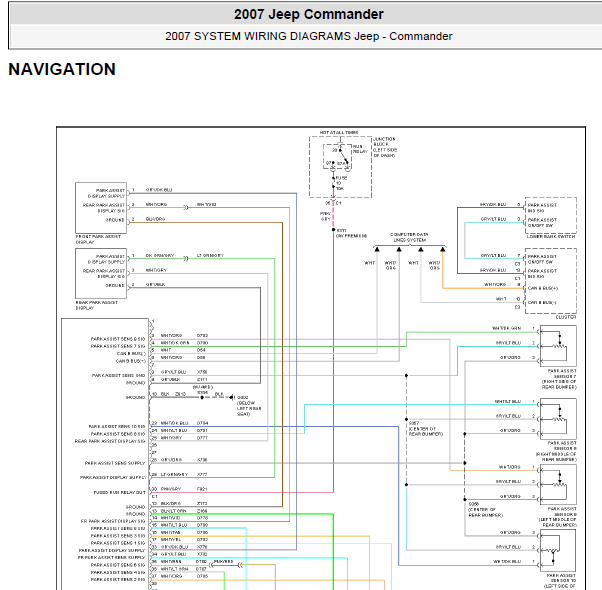Click 'S357 (CENTER OF REAR BUMPER)' splice label

click(426, 429)
